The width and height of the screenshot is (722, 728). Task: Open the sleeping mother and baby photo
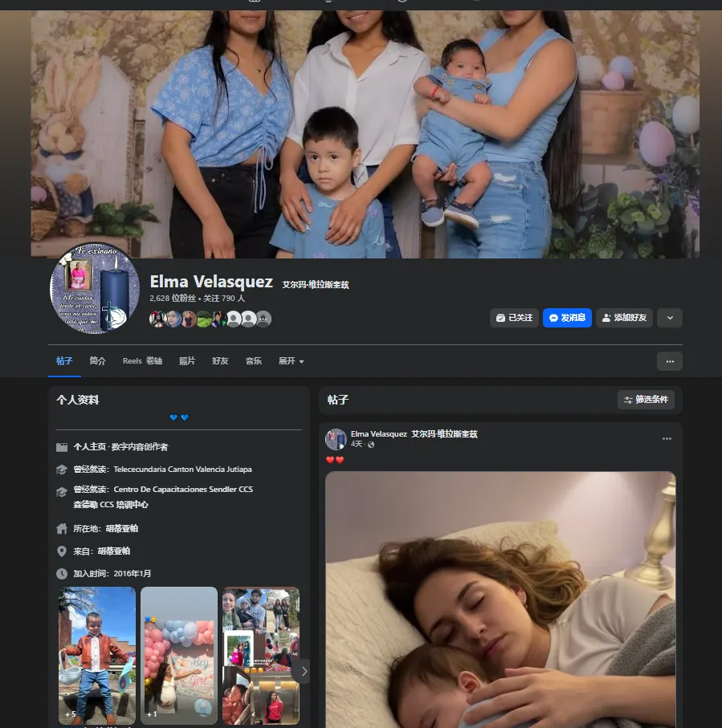pos(500,599)
